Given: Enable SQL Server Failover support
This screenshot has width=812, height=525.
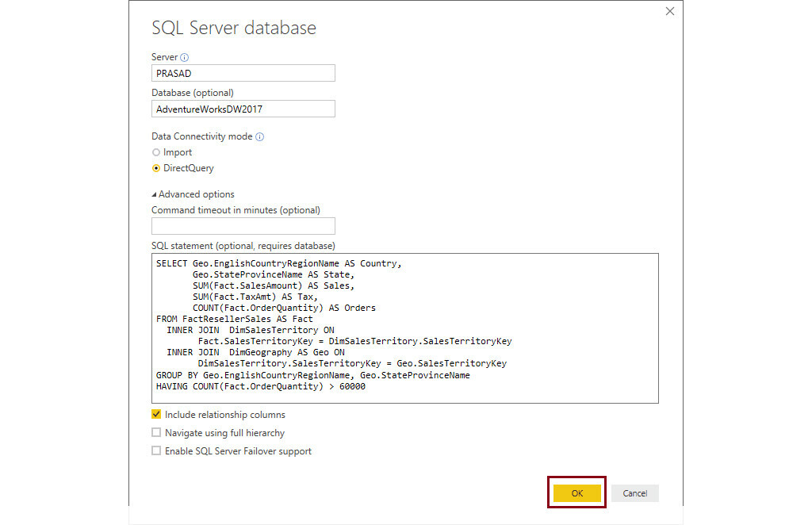Looking at the screenshot, I should coord(156,450).
